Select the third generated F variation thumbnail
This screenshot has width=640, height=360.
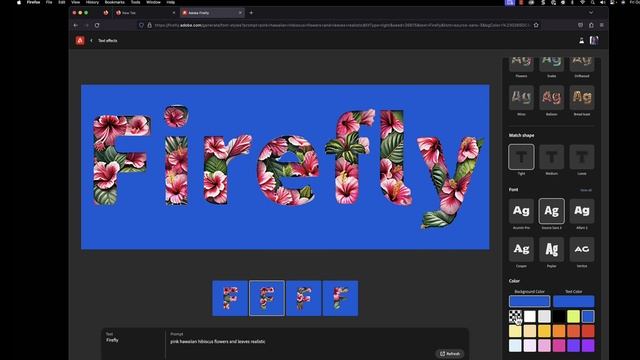pyautogui.click(x=304, y=298)
